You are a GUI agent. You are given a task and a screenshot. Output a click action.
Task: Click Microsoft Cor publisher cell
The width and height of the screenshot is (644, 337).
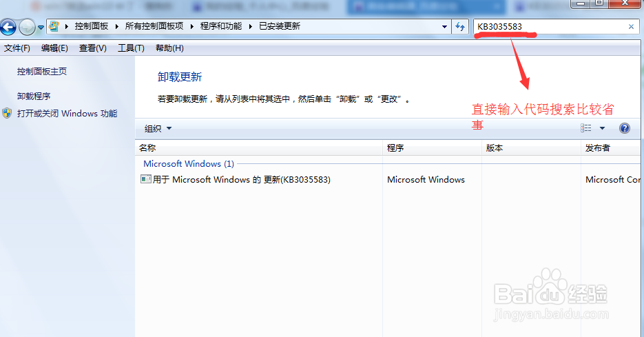613,180
